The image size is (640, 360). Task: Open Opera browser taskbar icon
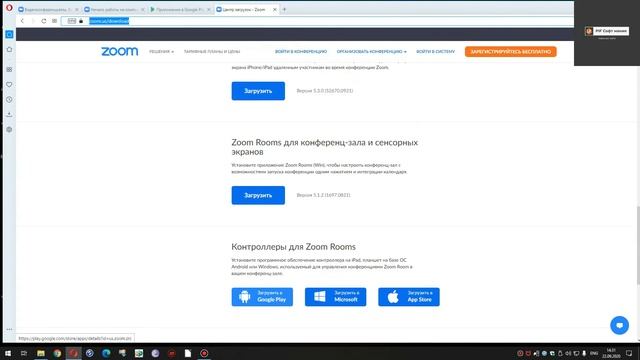click(73, 353)
